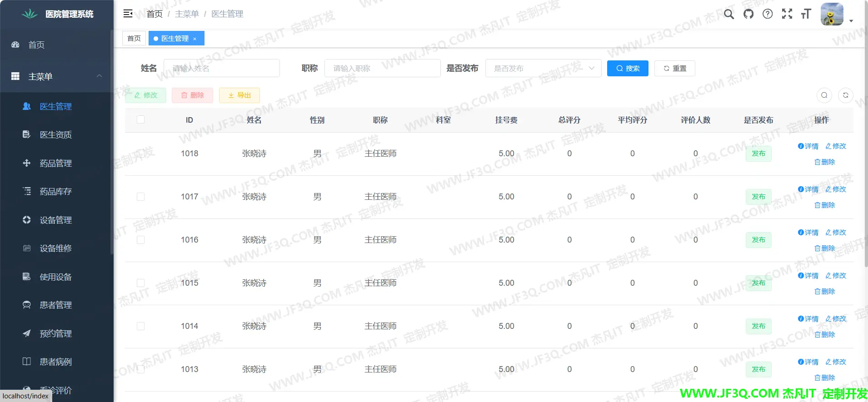The image size is (868, 402).
Task: Check the select-all checkbox in table header
Action: coord(141,119)
